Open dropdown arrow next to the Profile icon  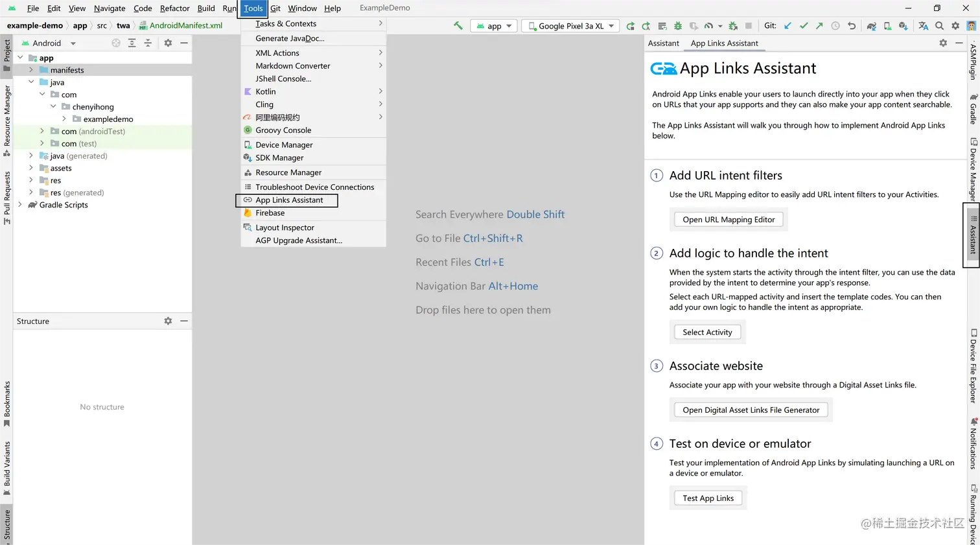720,27
